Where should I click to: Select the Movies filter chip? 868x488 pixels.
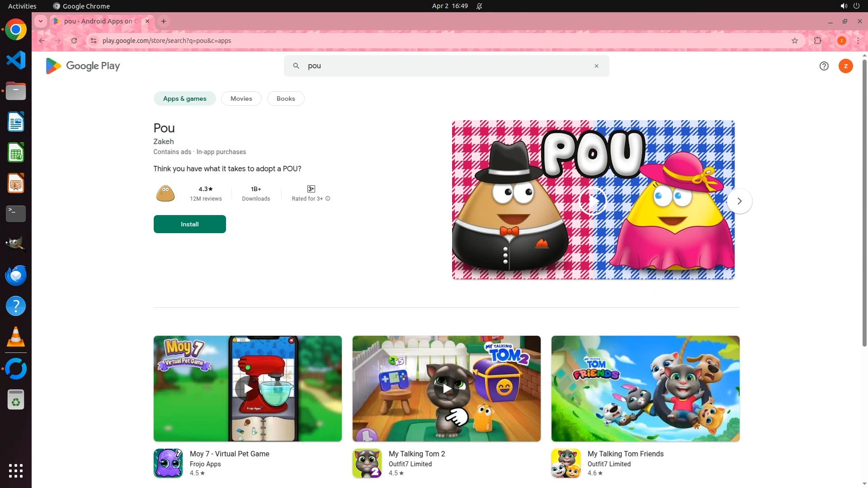pos(241,99)
